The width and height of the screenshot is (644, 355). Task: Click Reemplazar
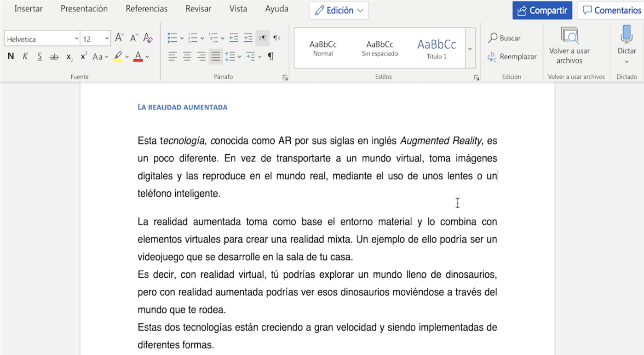[512, 57]
